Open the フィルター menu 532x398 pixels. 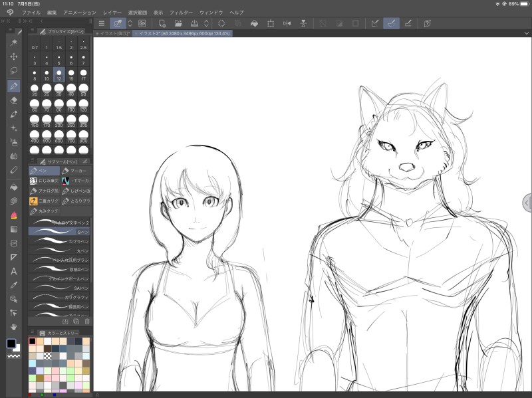[181, 13]
